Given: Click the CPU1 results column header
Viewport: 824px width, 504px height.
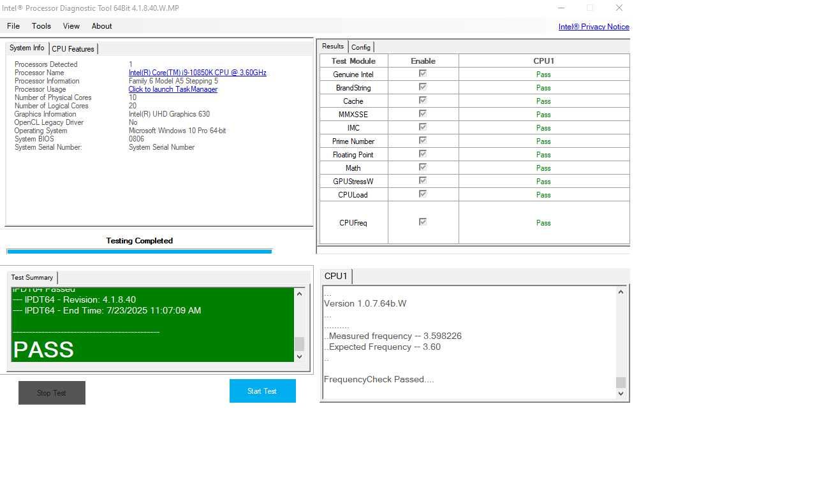Looking at the screenshot, I should click(x=544, y=61).
